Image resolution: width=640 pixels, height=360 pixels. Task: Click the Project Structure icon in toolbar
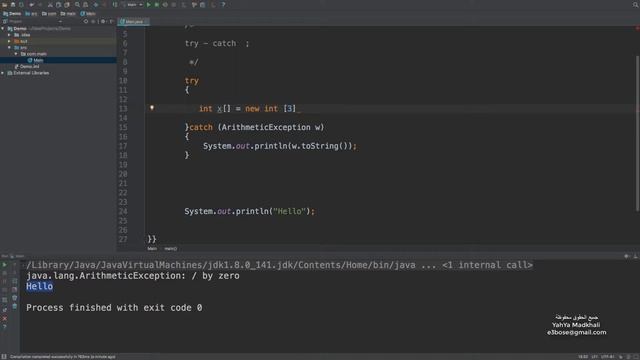click(x=202, y=4)
